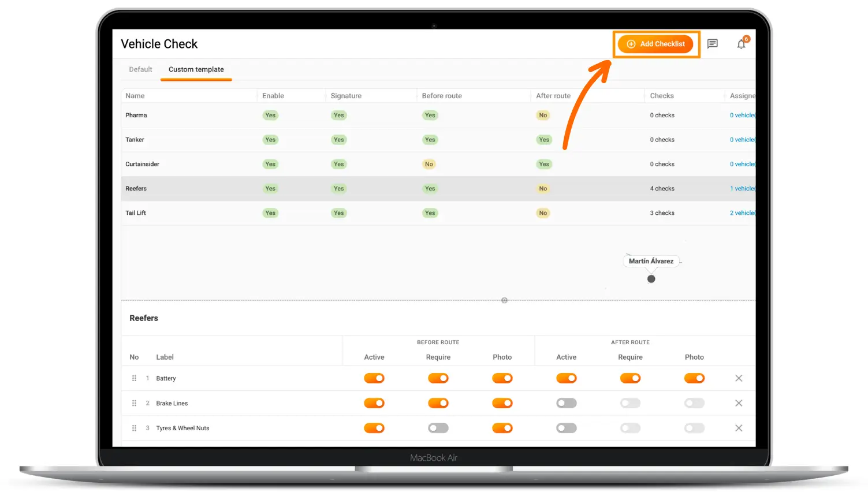Viewport: 868px width, 492px height.
Task: Click the Add Checklist button
Action: click(655, 44)
